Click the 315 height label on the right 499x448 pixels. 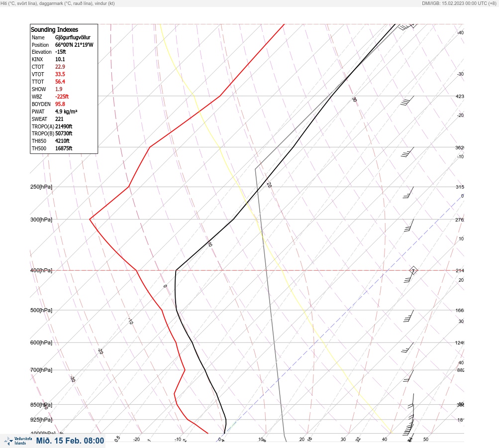460,187
